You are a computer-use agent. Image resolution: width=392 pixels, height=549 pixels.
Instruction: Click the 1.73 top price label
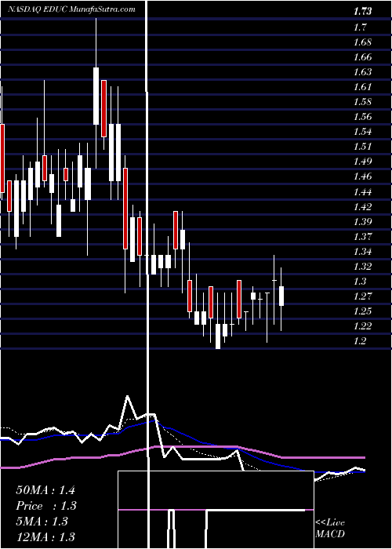[x=362, y=12]
